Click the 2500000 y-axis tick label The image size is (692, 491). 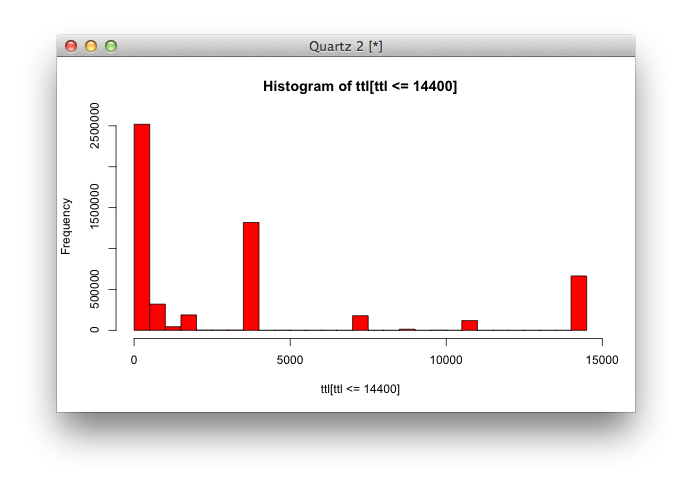(x=95, y=125)
